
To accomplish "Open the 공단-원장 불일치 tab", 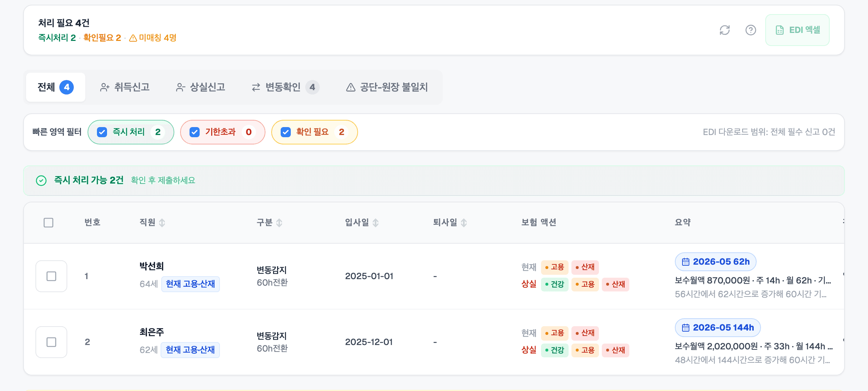I will pos(387,87).
